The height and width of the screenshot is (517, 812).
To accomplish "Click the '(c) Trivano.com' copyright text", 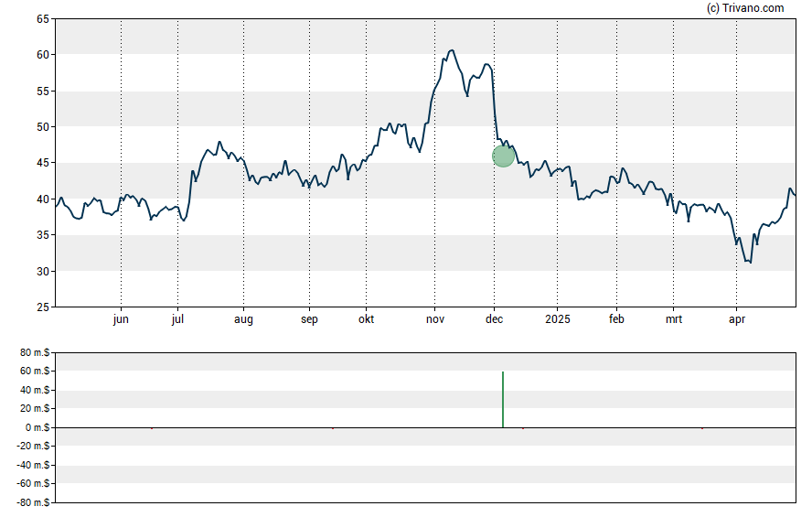I will (745, 7).
